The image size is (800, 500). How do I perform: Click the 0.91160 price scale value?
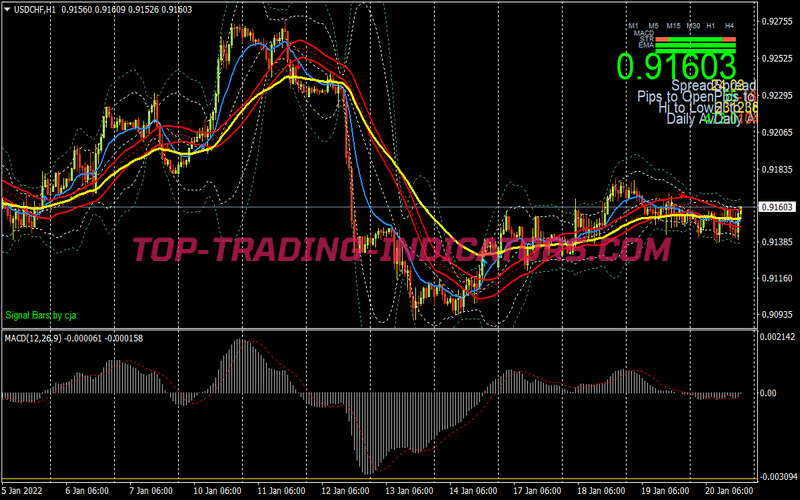pos(777,278)
